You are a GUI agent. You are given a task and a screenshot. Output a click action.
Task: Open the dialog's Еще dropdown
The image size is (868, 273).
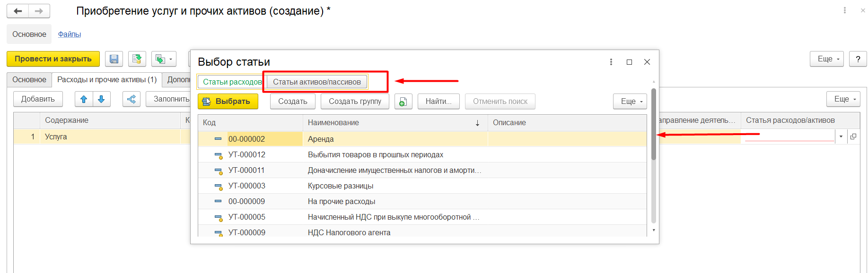630,102
